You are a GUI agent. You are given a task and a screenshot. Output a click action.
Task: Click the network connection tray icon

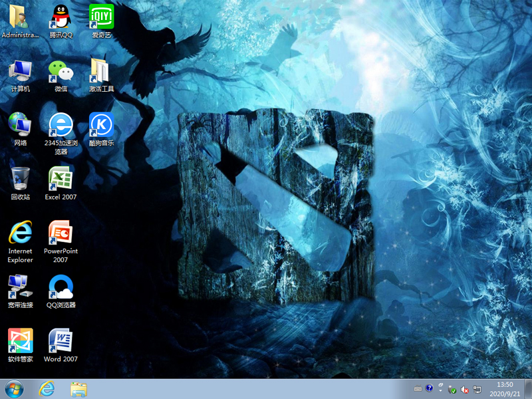click(x=477, y=390)
